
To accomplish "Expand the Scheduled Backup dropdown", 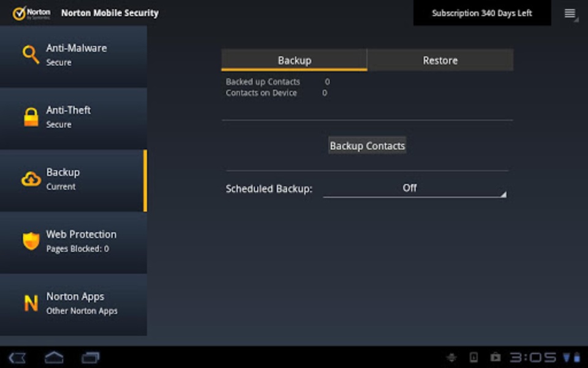I will [x=415, y=188].
